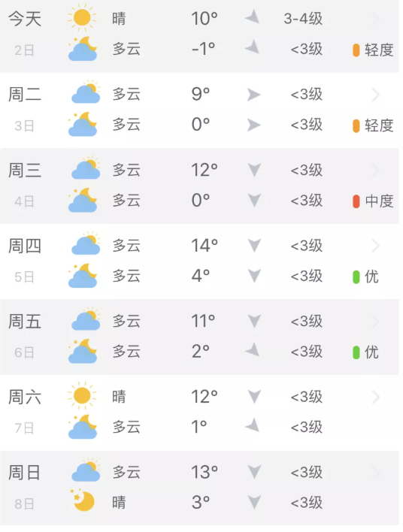Click the wind direction arrow beside 14°

coord(254,245)
